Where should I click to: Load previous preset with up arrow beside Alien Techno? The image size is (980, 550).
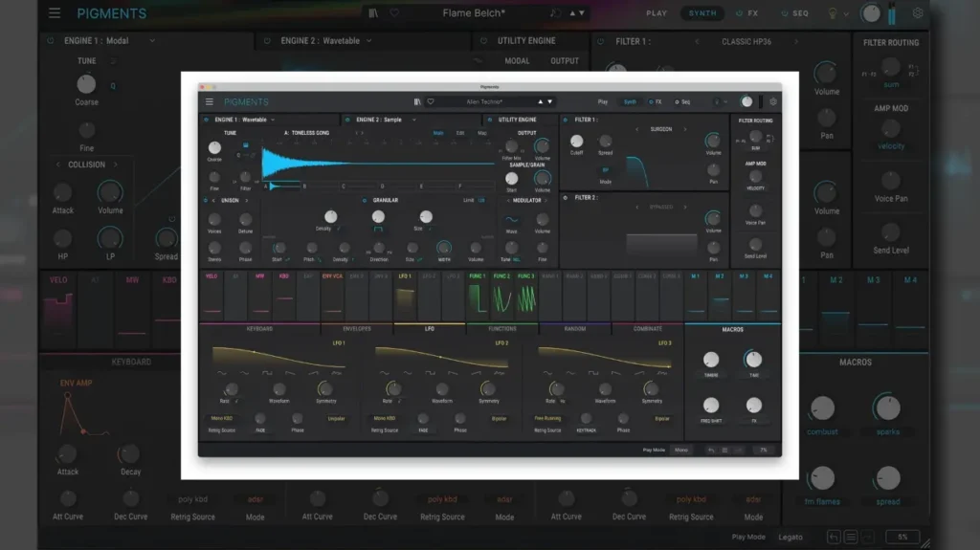pos(540,102)
